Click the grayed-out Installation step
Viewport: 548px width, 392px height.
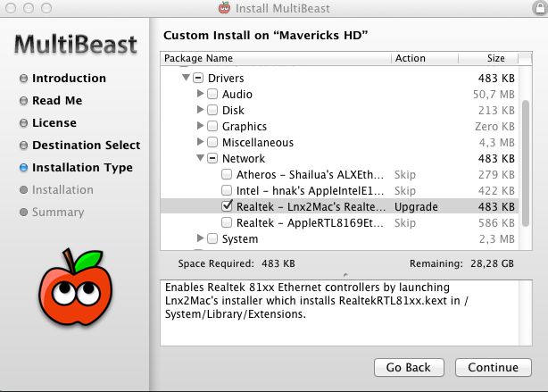[56, 190]
